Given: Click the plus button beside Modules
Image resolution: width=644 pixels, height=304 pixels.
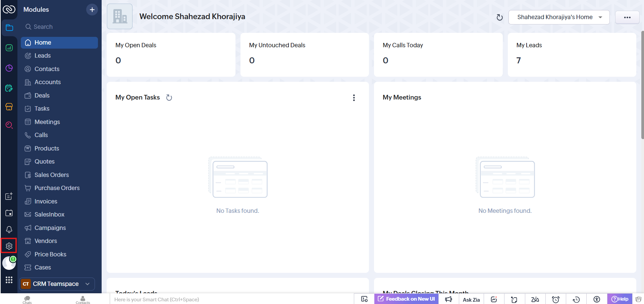Looking at the screenshot, I should coord(92,10).
